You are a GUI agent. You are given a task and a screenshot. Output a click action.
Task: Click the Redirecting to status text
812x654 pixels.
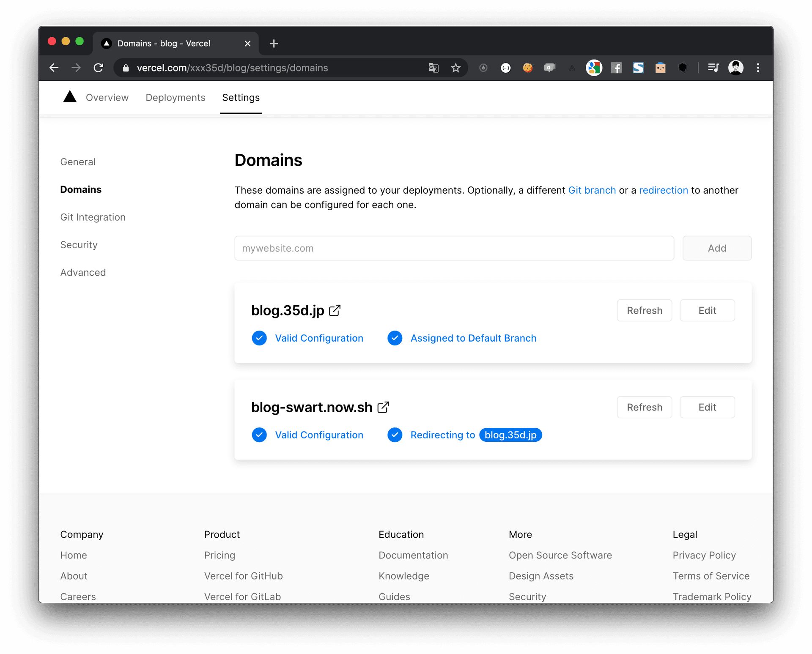443,435
